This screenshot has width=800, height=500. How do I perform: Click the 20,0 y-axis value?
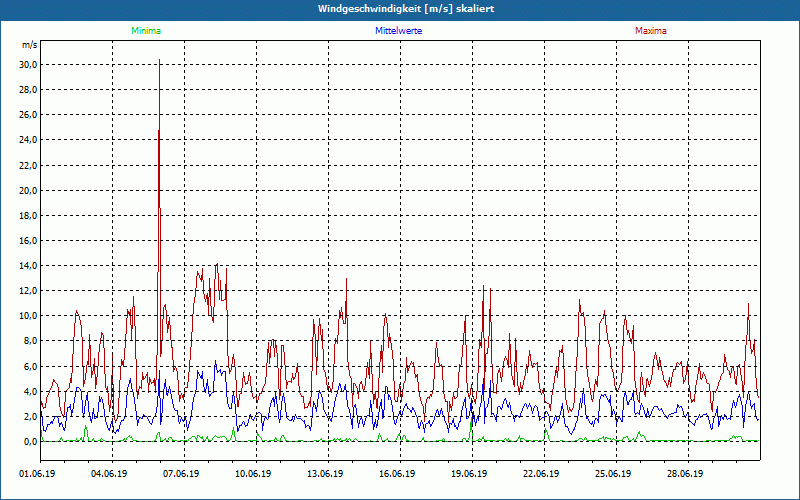pos(29,190)
